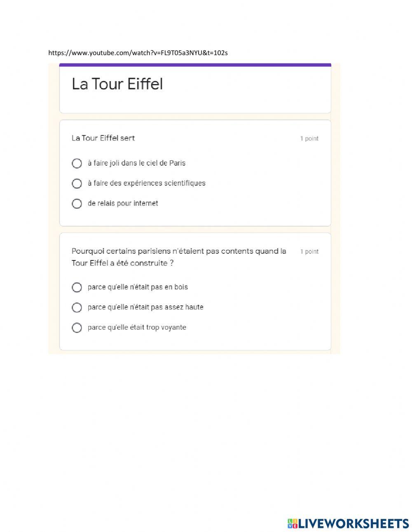Screen dimensions: 412x532
Task: Click the purple bar atop the form header
Action: pyautogui.click(x=195, y=65)
